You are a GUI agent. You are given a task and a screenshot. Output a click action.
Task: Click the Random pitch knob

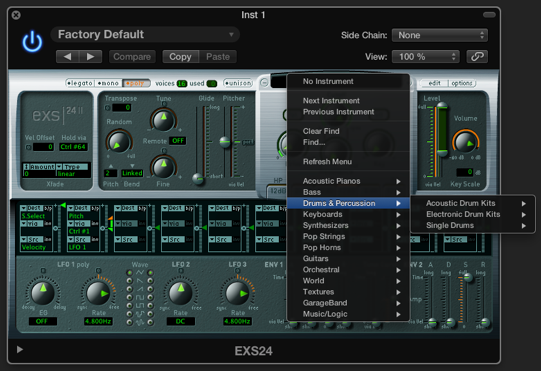click(118, 141)
